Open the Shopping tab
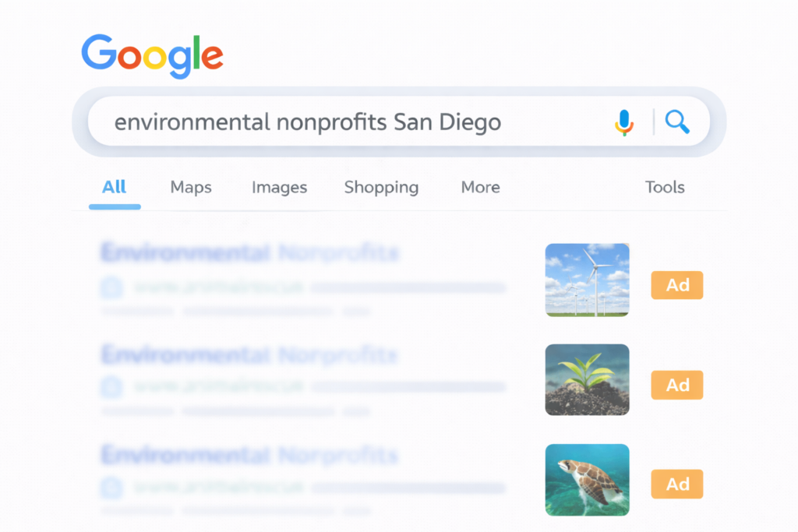The image size is (798, 532). [381, 187]
